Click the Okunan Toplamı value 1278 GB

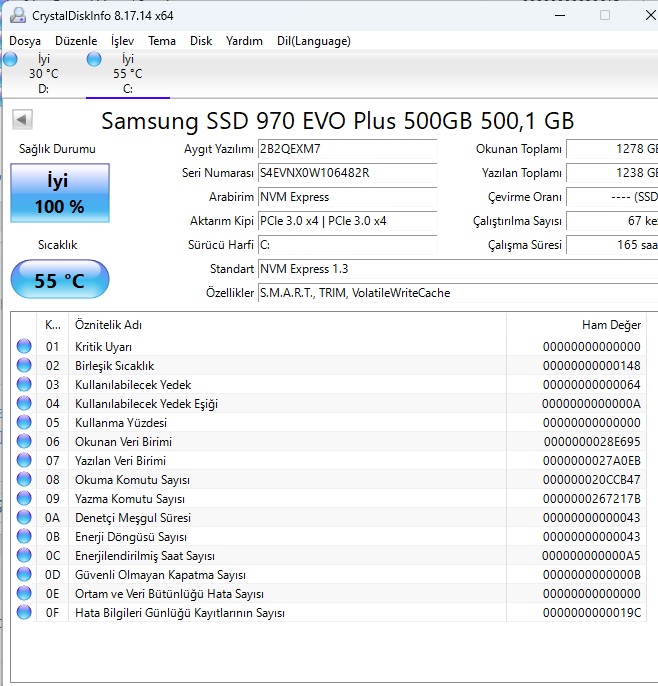[612, 149]
